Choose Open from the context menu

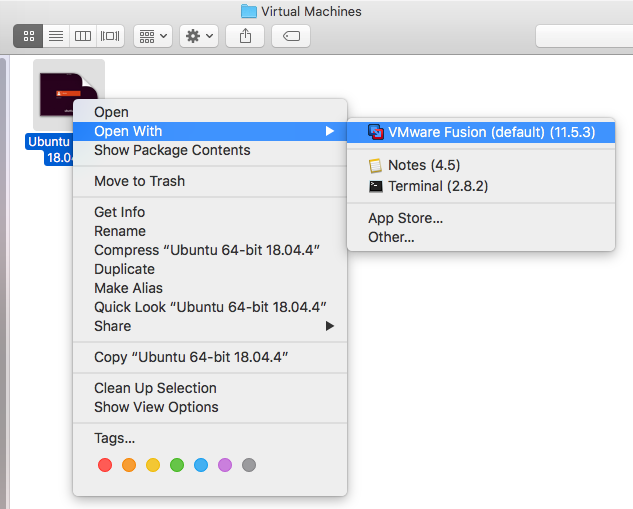coord(210,112)
